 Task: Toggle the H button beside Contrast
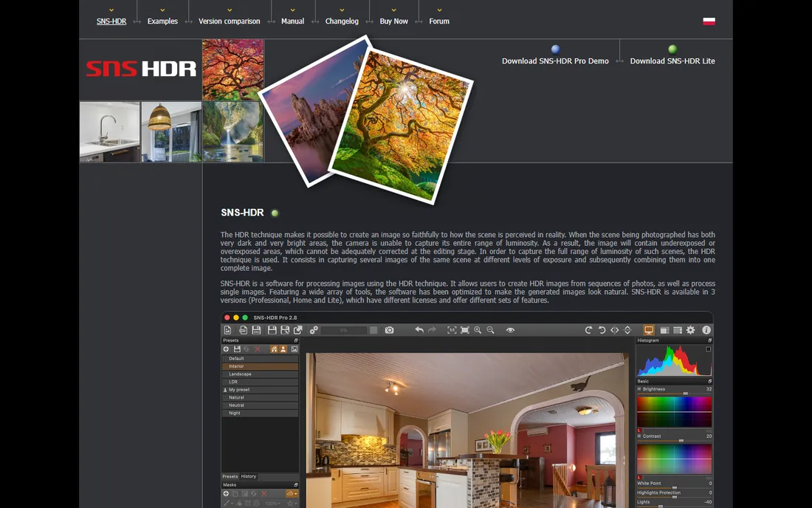point(639,436)
